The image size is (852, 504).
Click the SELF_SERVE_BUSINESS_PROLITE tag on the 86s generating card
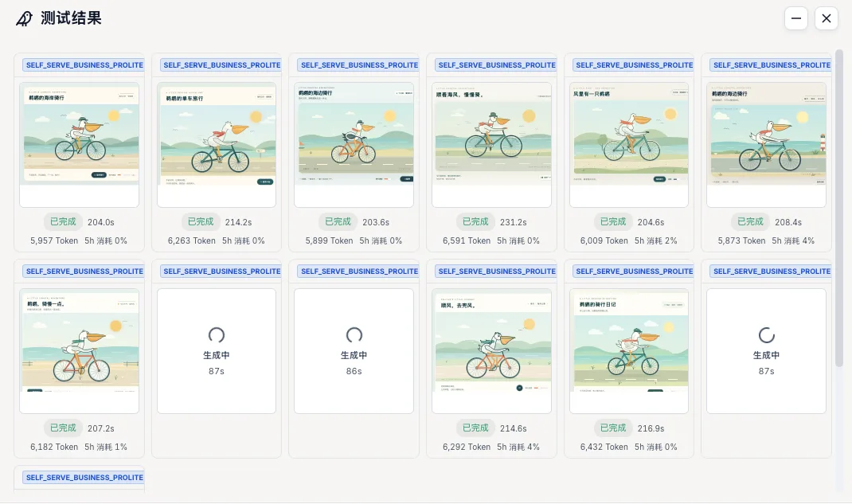click(x=358, y=271)
